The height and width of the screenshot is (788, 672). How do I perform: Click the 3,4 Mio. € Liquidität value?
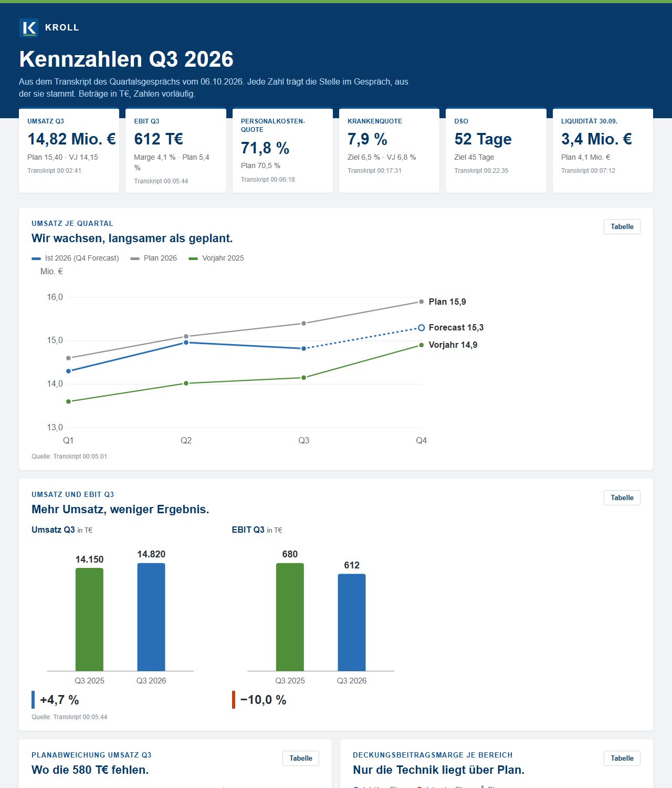596,139
